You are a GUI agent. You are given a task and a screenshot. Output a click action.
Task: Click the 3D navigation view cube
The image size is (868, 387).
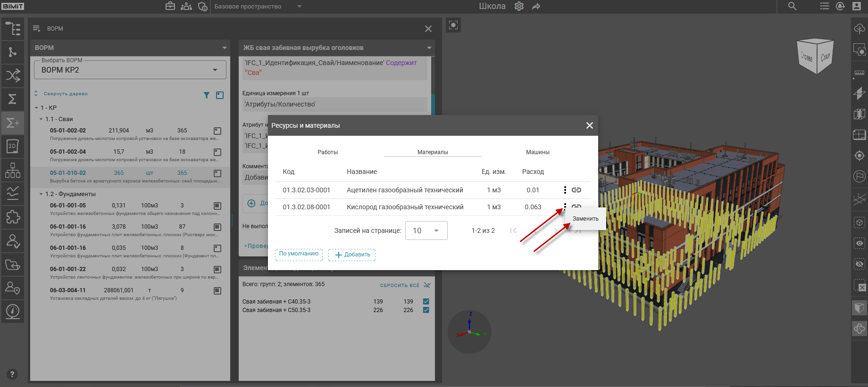pos(815,57)
